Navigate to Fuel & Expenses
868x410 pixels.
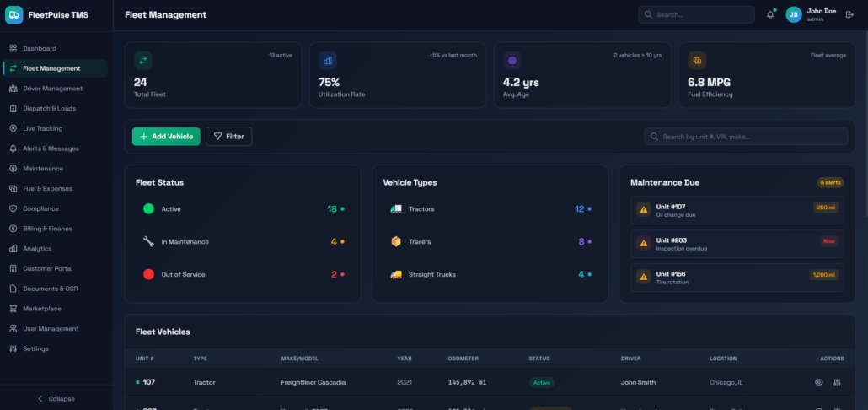47,188
